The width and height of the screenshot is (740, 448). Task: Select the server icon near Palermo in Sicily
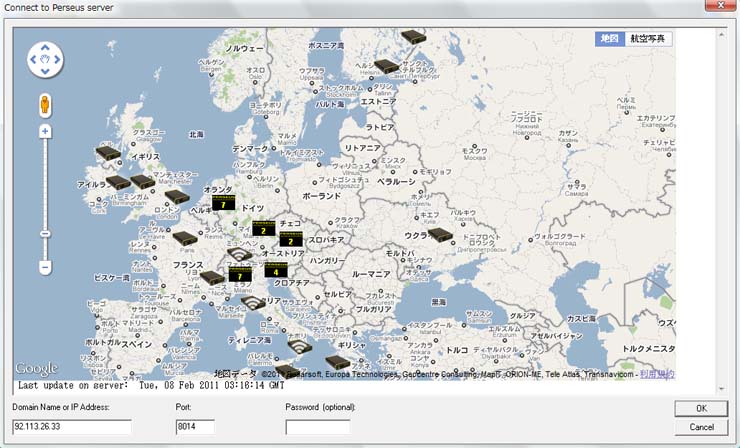pyautogui.click(x=286, y=372)
